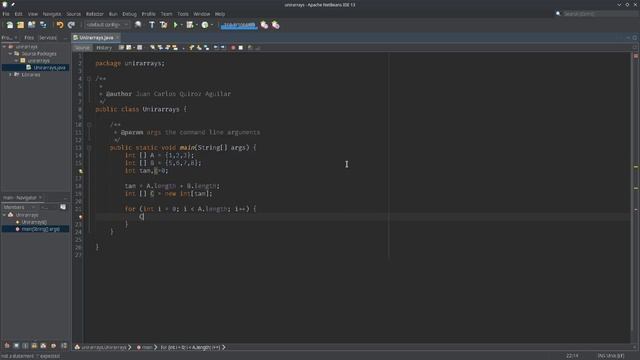Toggle Show Non-Public Members filter in Navigator
Screen dimensions: 640x360
pos(34,346)
